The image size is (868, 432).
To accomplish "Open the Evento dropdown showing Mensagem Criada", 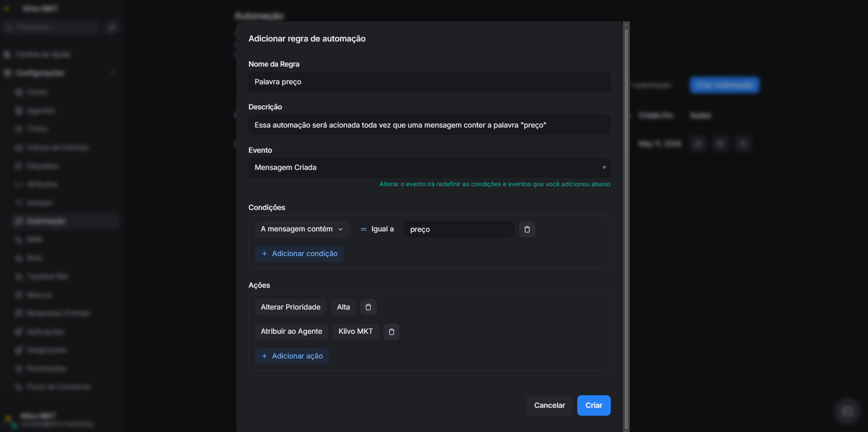I will (x=429, y=168).
